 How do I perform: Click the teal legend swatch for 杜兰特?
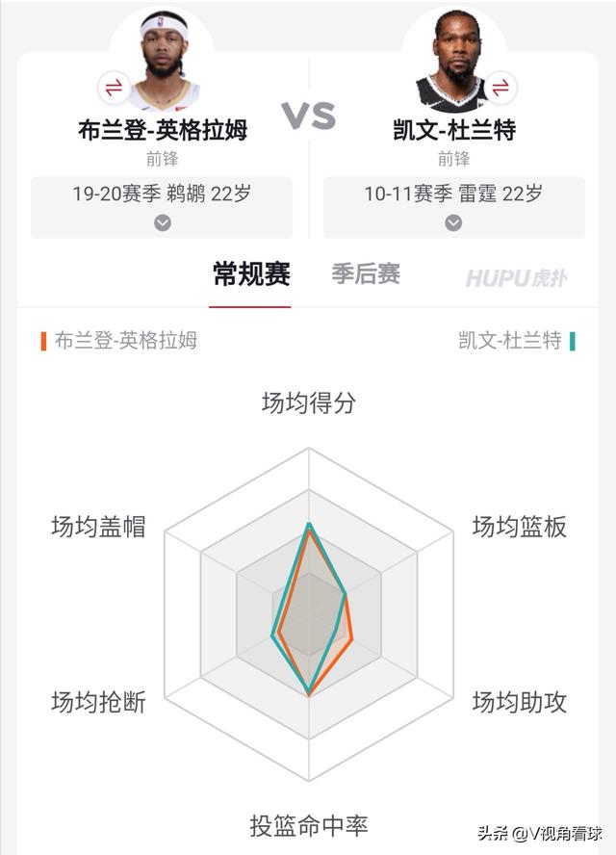[x=572, y=341]
